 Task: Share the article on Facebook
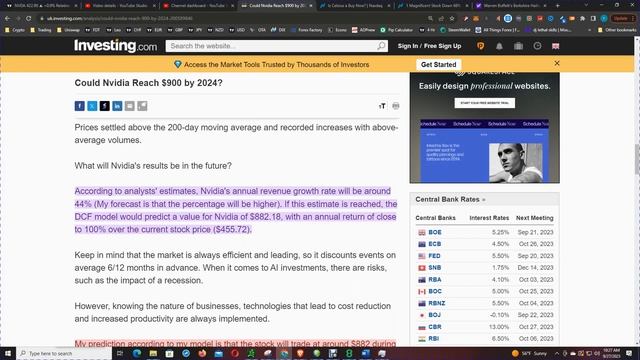pyautogui.click(x=80, y=106)
